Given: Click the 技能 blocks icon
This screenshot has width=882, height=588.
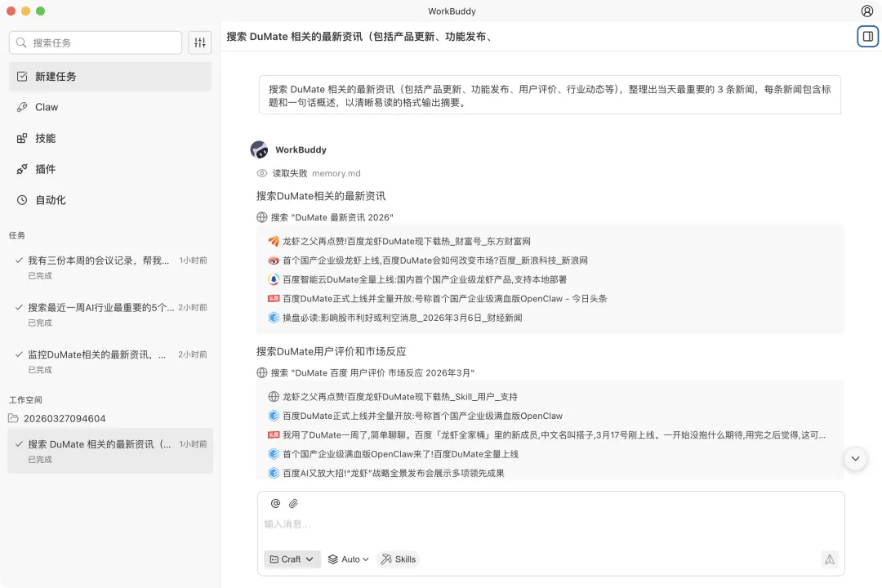Looking at the screenshot, I should point(22,138).
